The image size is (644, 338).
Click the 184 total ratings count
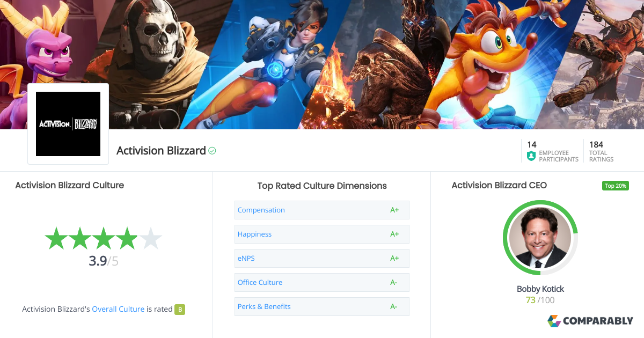(x=596, y=144)
